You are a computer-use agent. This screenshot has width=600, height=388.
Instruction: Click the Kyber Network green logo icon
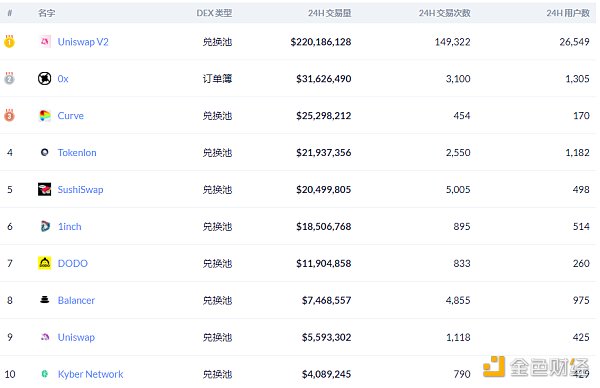click(x=45, y=373)
